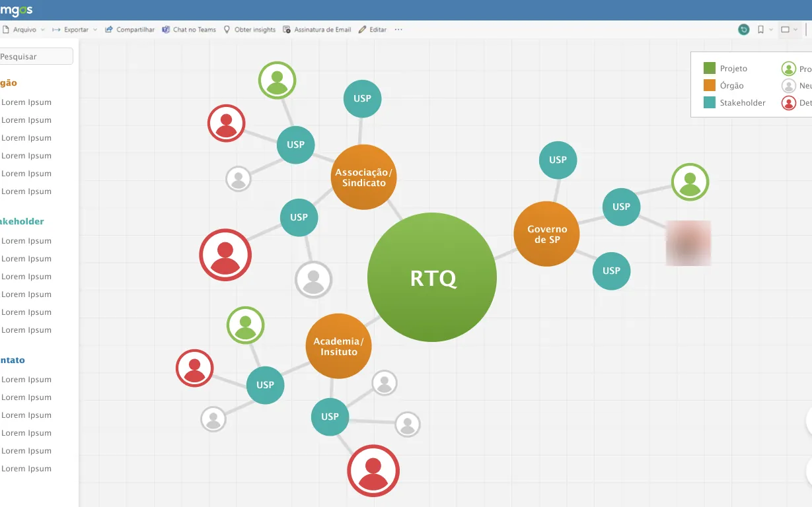Click Obter insights lightbulb button
Image resolution: width=812 pixels, height=507 pixels.
tap(249, 30)
